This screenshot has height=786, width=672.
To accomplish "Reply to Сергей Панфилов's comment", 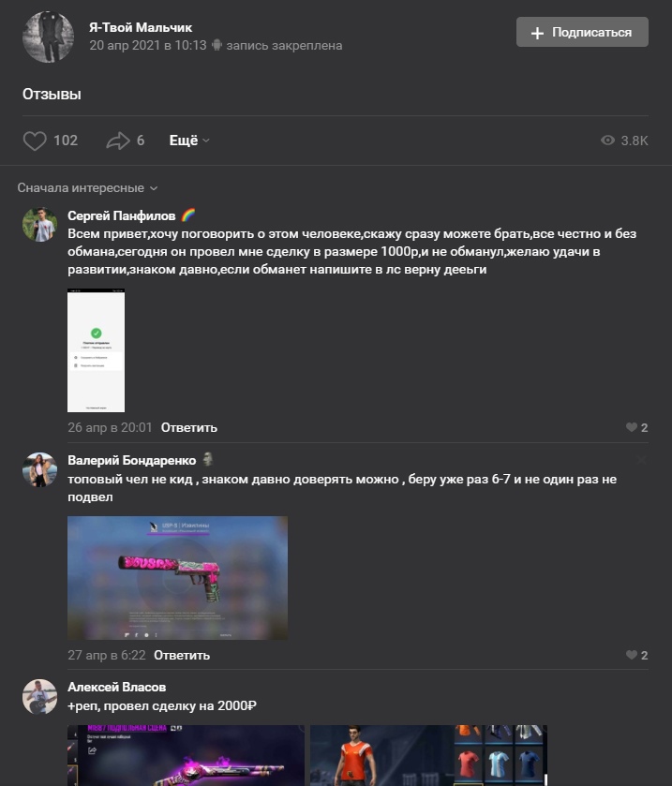I will click(189, 427).
